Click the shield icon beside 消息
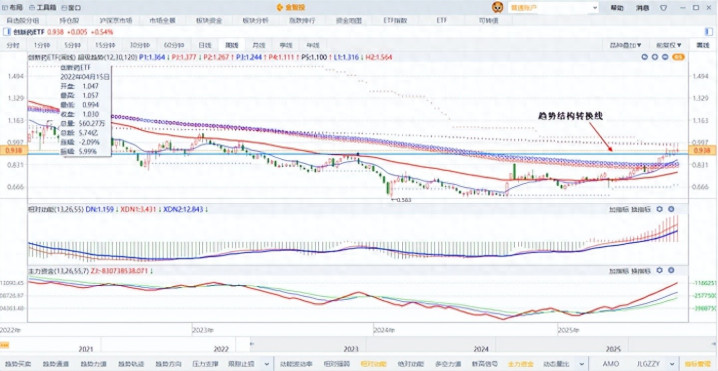This screenshot has width=718, height=371. coord(664,8)
